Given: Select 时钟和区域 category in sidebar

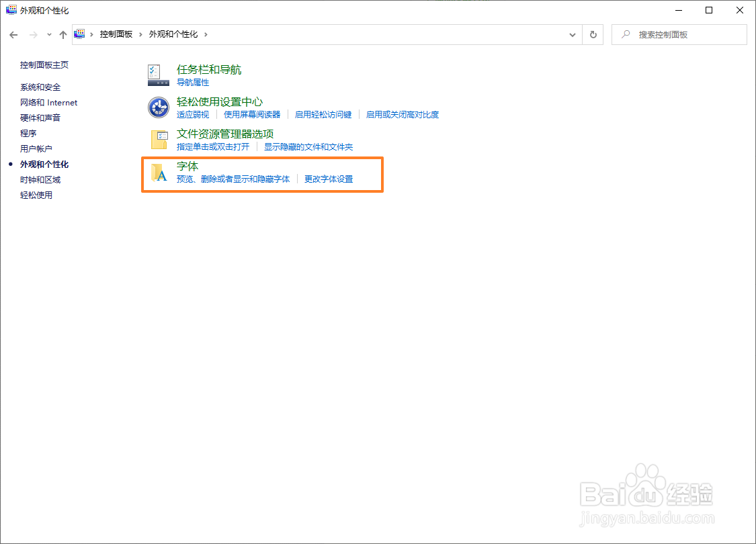Looking at the screenshot, I should 39,179.
